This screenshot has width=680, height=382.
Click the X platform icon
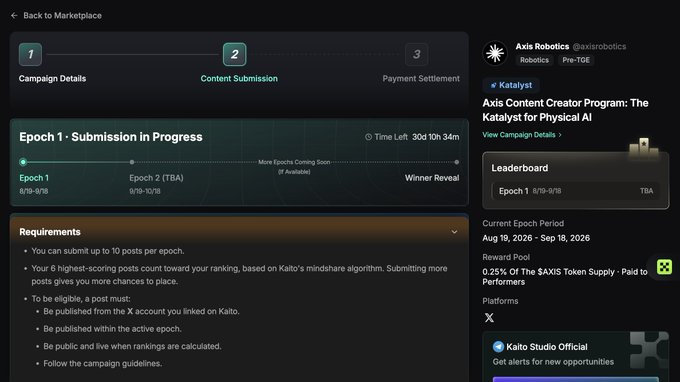point(489,318)
